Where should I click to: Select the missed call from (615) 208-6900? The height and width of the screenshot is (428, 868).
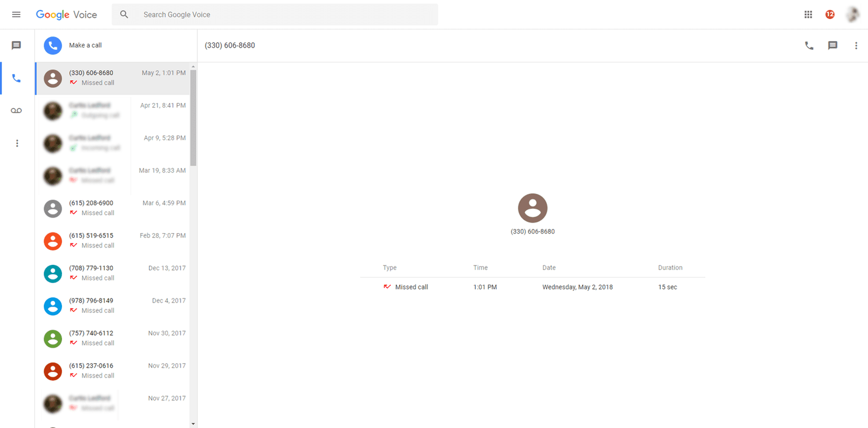coord(116,208)
